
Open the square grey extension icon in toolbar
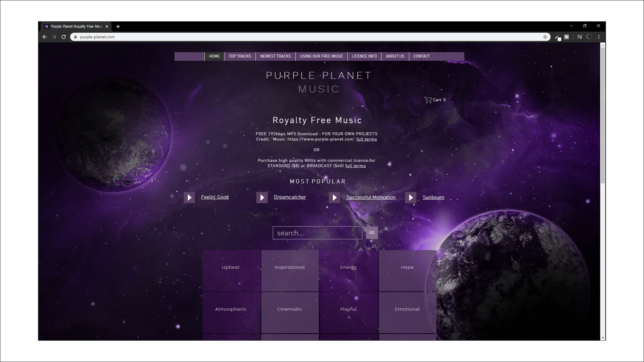tap(567, 37)
